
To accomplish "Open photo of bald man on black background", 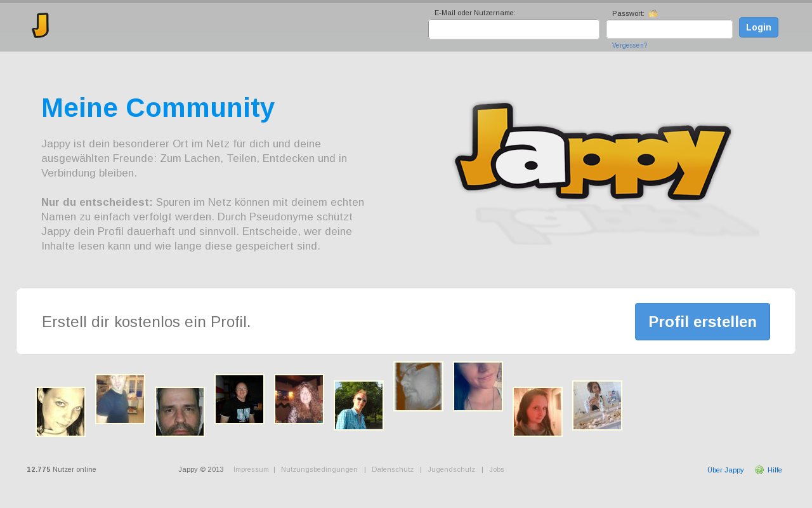I will tap(239, 399).
